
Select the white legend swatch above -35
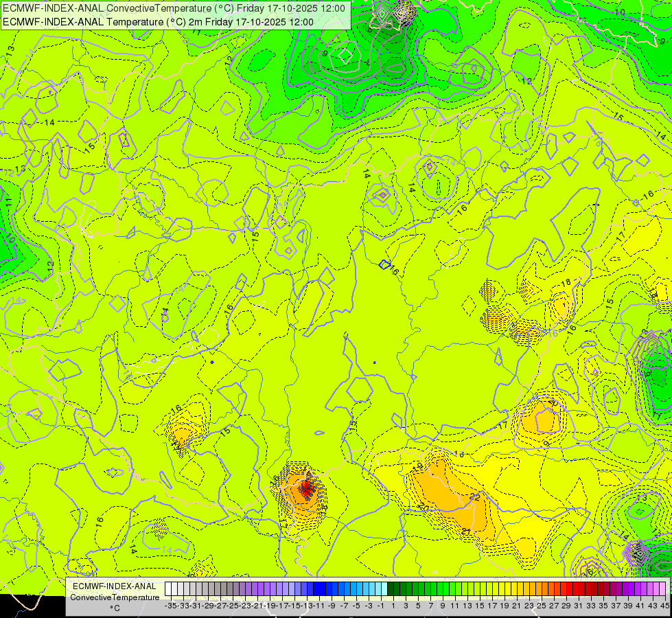pos(168,588)
